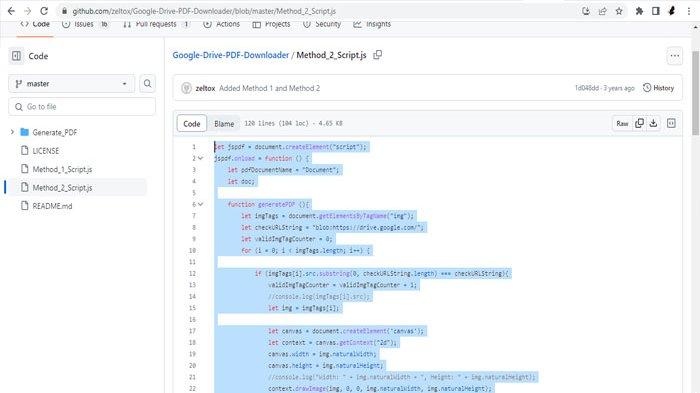Click the browser profile icon

(672, 11)
